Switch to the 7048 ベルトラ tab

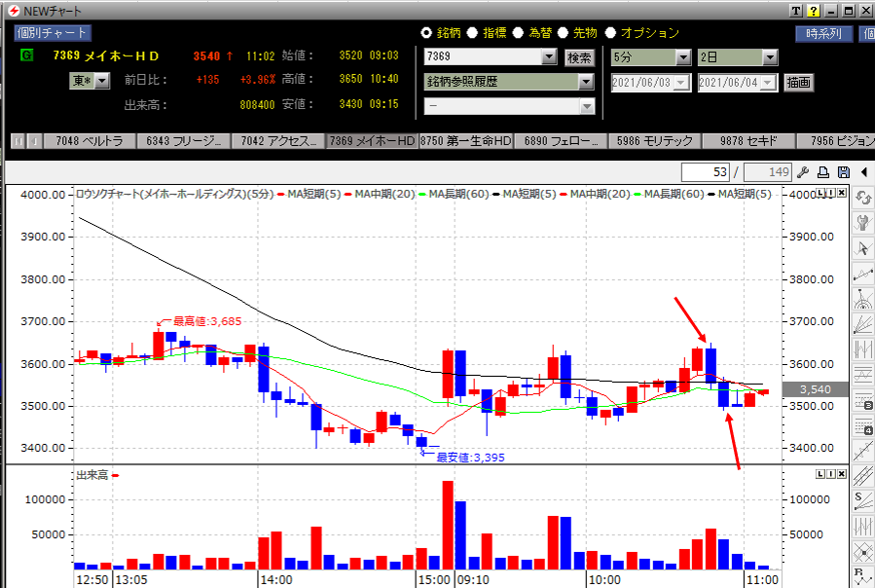(90, 141)
